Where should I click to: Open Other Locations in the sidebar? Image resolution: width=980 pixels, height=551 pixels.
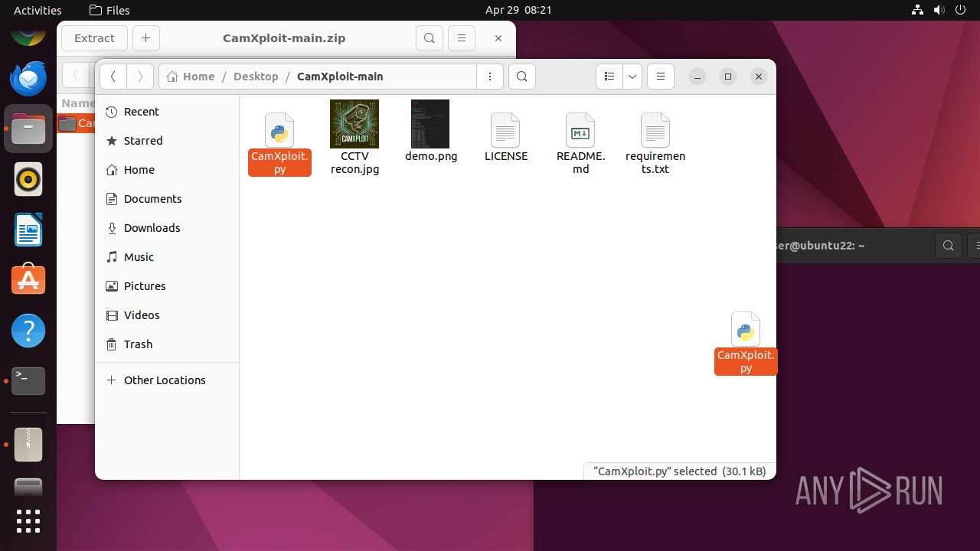[x=167, y=380]
